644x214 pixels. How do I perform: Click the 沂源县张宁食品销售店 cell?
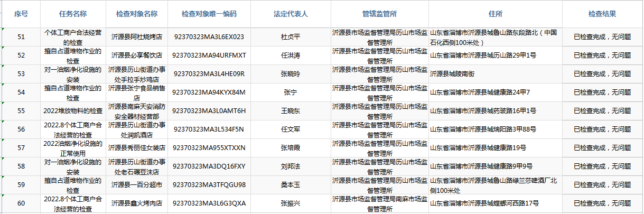(137, 92)
